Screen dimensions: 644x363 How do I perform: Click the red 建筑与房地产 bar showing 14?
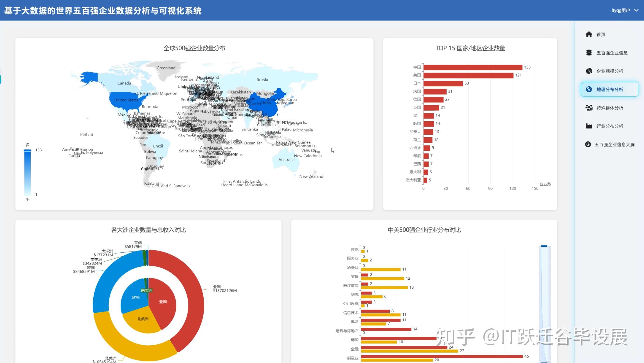[386, 329]
